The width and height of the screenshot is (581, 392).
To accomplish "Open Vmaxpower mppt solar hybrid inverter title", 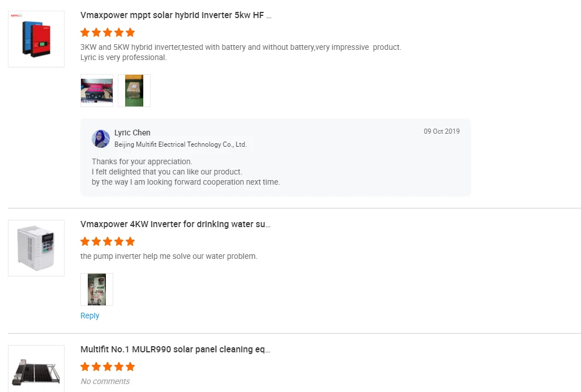I will (176, 15).
